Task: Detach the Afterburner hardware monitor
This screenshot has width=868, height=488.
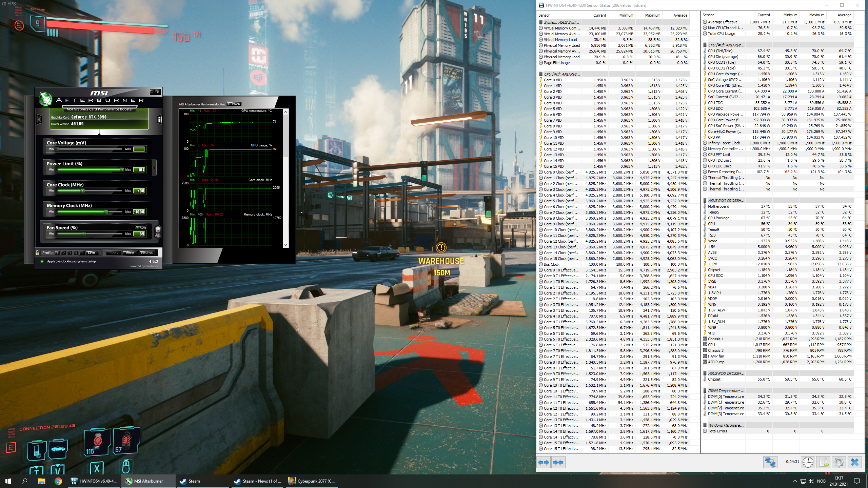Action: [234, 104]
